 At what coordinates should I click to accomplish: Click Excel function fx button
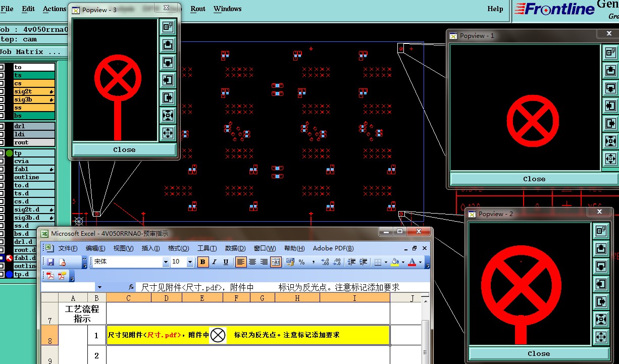[x=131, y=287]
